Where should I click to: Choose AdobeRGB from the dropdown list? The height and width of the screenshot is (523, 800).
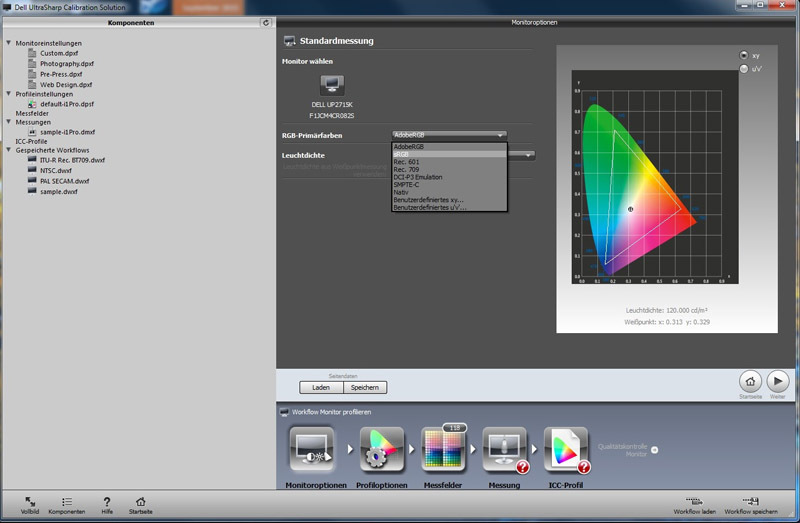(x=449, y=146)
